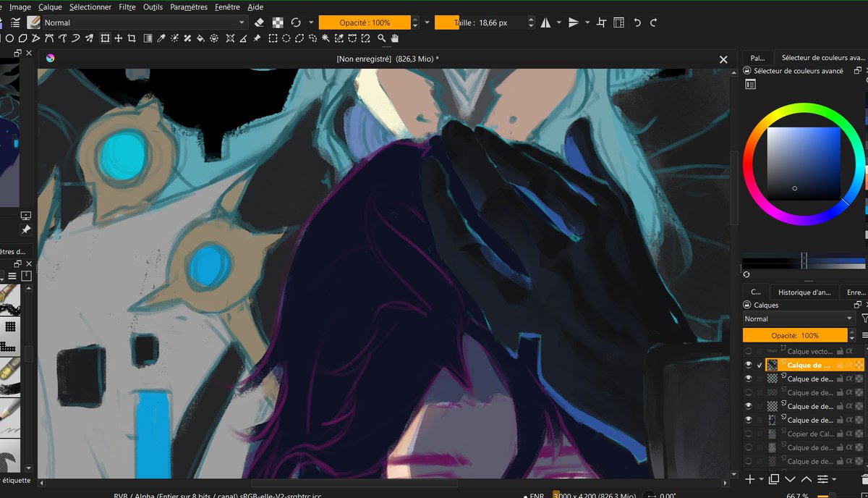Select the Elliptical Selection tool

point(286,38)
